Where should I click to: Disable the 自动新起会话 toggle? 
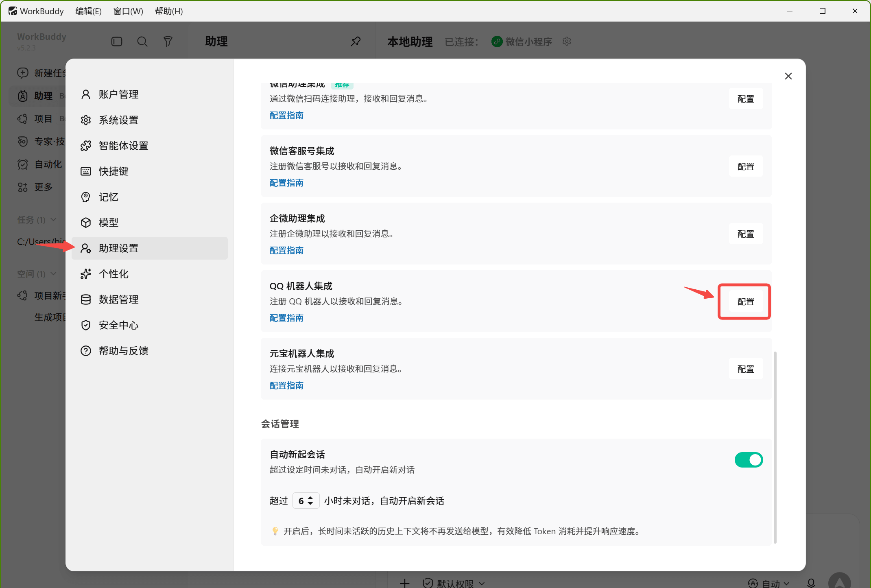coord(749,460)
